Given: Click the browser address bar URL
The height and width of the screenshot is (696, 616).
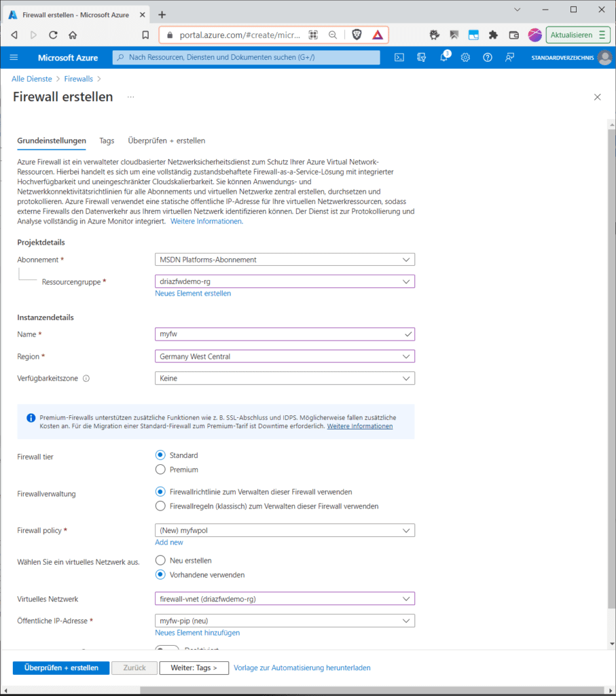Looking at the screenshot, I should [x=240, y=35].
